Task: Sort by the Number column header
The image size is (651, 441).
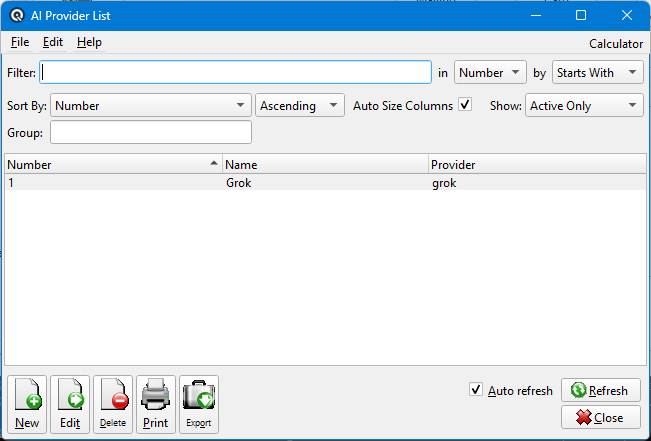Action: 113,164
